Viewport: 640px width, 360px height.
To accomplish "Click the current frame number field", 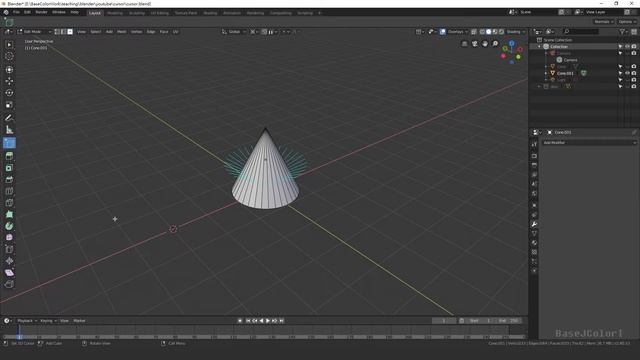I will (444, 321).
